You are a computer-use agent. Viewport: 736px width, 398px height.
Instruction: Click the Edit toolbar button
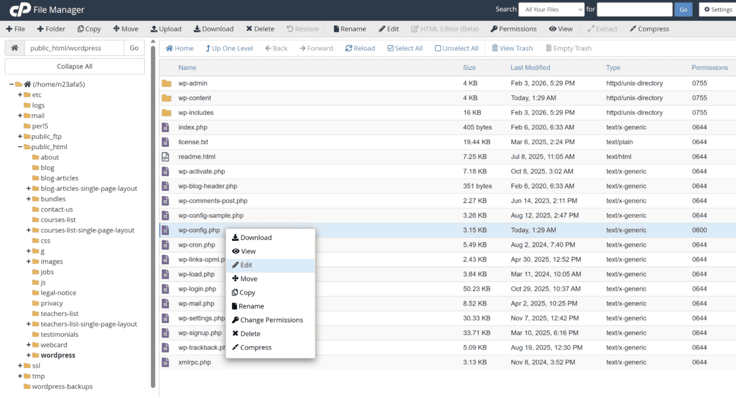coord(389,29)
